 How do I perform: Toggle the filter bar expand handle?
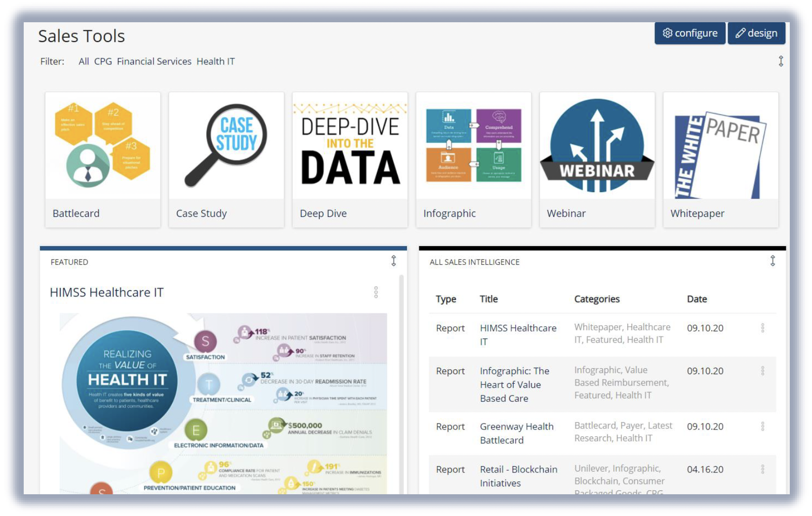[781, 60]
